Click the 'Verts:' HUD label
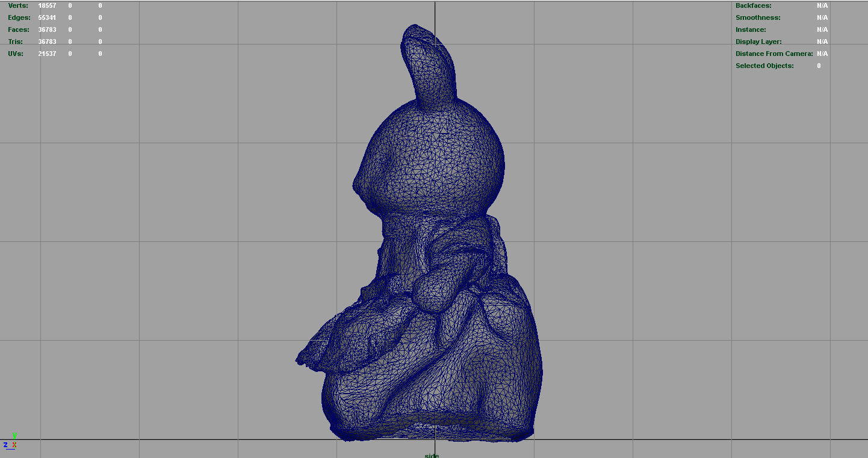Image resolution: width=868 pixels, height=458 pixels. point(18,5)
